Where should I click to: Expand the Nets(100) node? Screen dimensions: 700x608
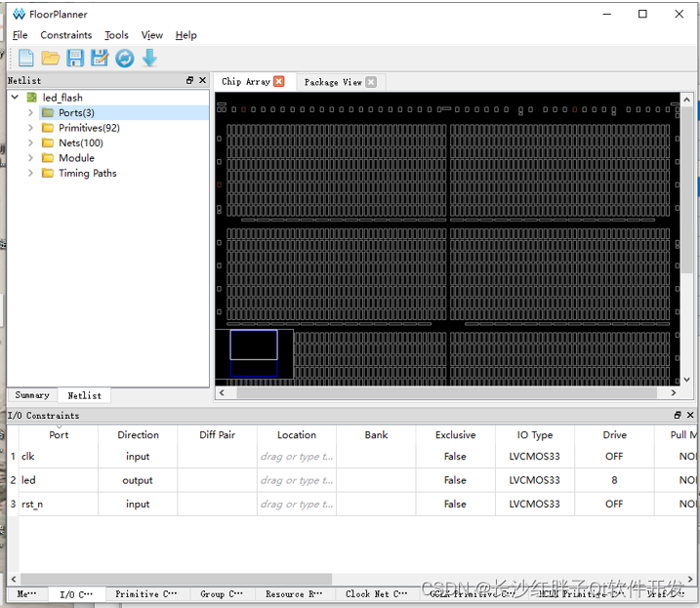(30, 142)
